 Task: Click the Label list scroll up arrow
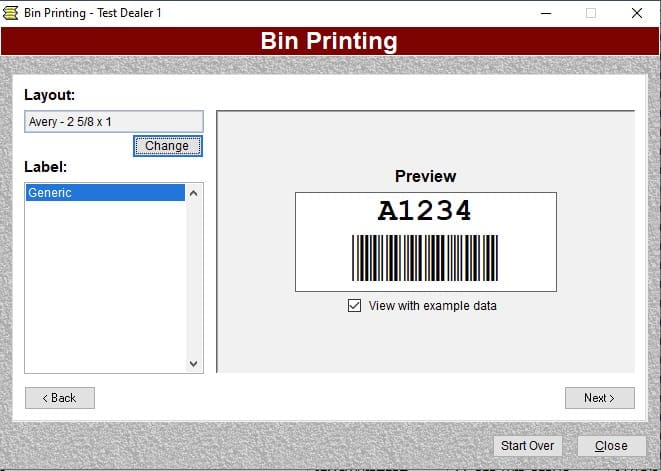click(x=194, y=193)
